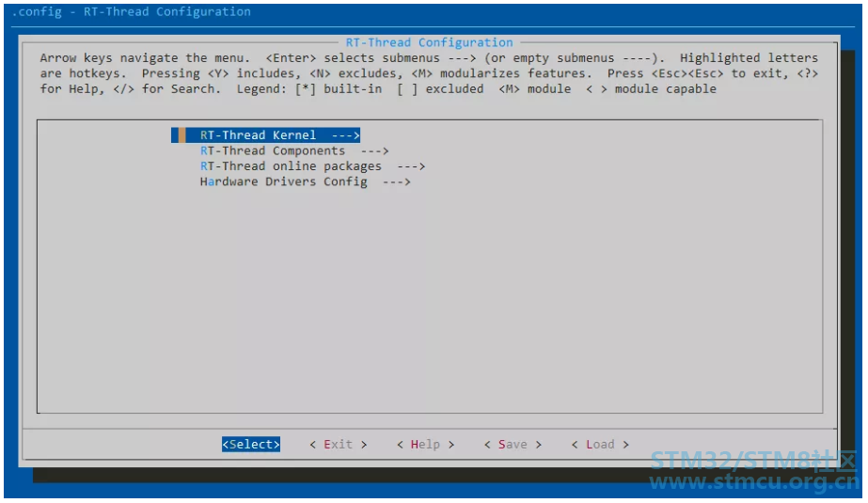
Task: Click the .config - RT-Thread Configuration header
Action: pos(132,11)
